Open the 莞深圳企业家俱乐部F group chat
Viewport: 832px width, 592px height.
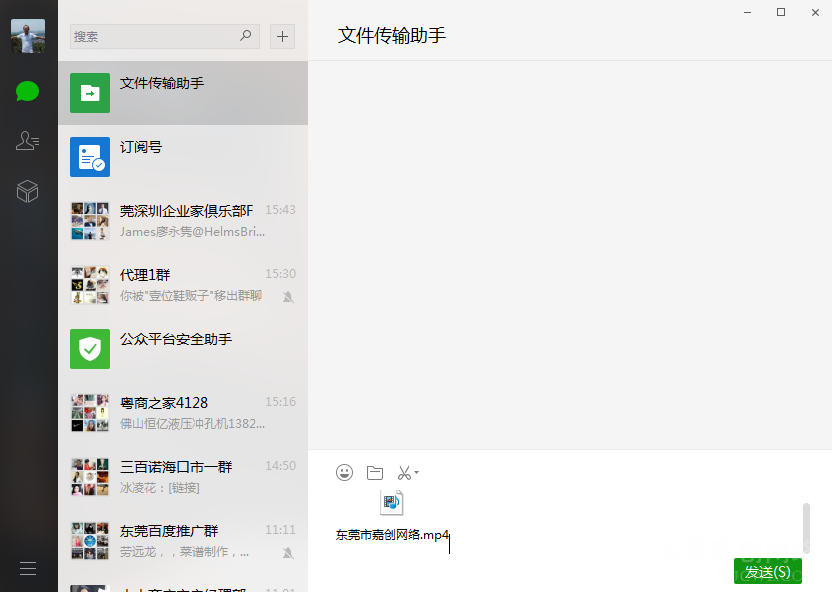coord(183,221)
